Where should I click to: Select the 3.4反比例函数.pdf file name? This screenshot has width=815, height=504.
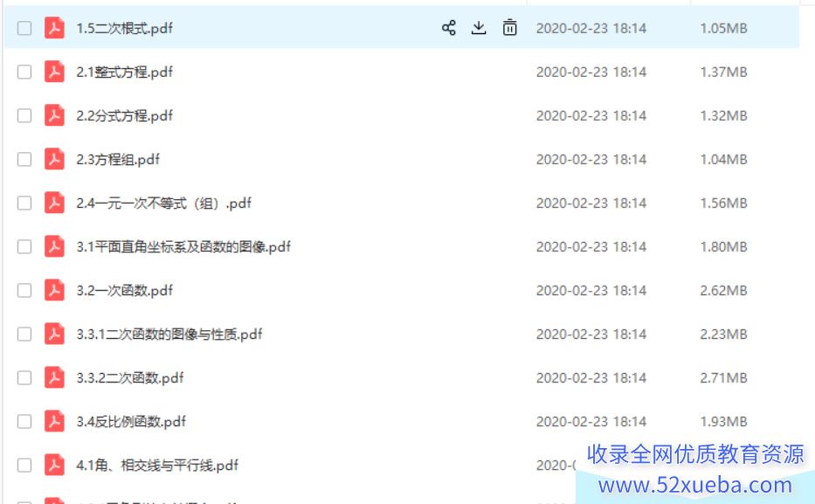pos(131,421)
